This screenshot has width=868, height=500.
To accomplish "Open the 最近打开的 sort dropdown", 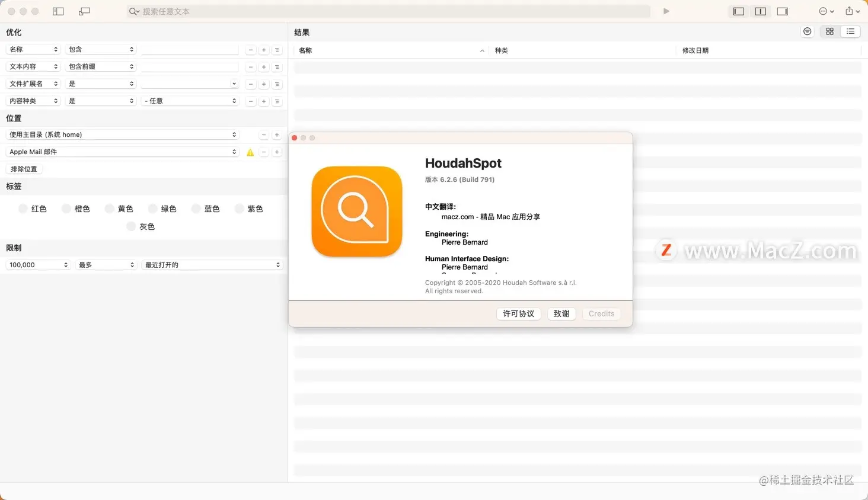I will (x=212, y=265).
